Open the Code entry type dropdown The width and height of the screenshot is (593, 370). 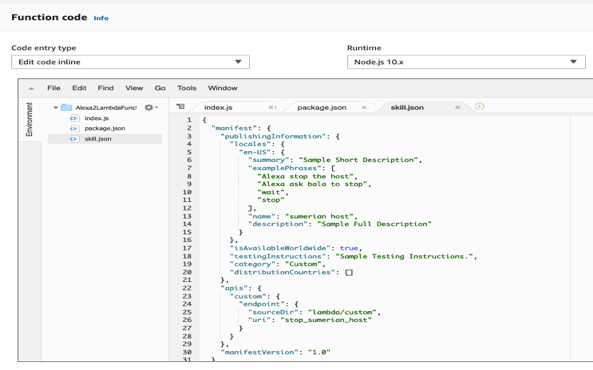pyautogui.click(x=130, y=62)
